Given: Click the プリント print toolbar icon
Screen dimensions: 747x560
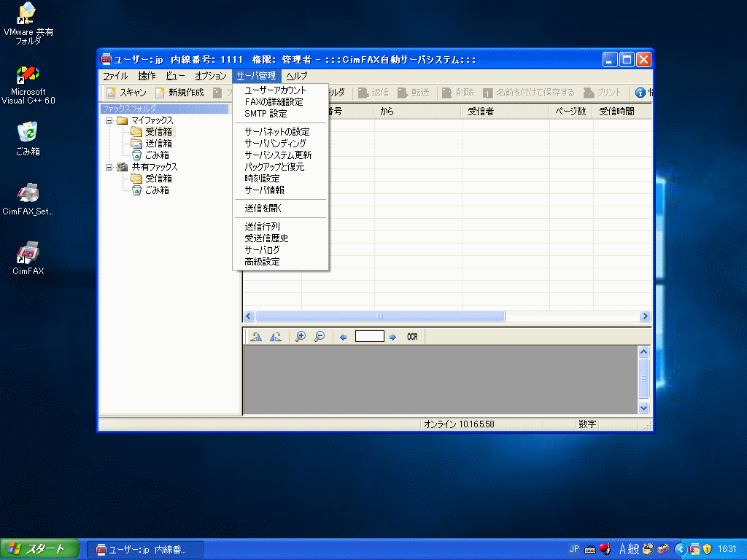Looking at the screenshot, I should click(589, 93).
